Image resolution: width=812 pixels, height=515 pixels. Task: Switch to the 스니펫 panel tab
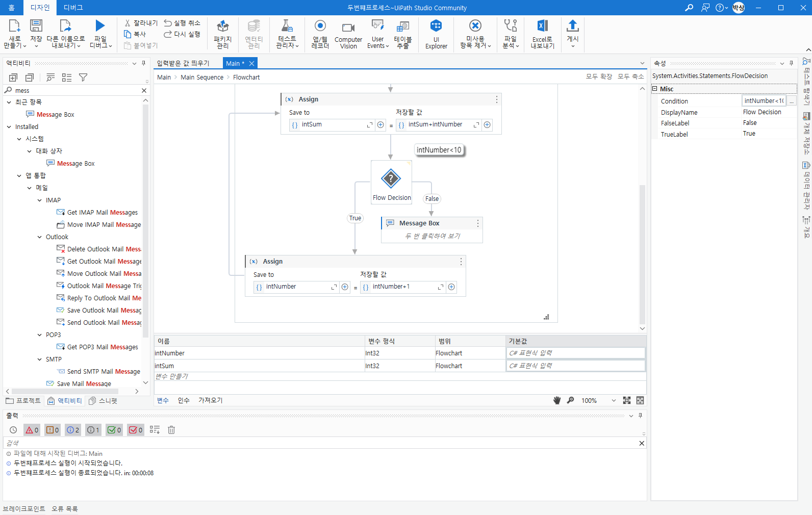click(x=103, y=401)
